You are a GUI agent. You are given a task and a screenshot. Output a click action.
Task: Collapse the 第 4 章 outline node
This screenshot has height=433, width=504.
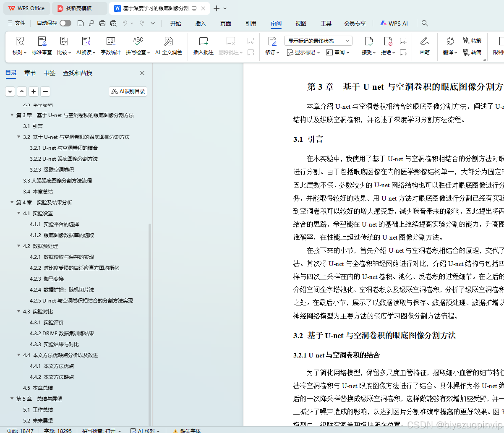(x=12, y=202)
